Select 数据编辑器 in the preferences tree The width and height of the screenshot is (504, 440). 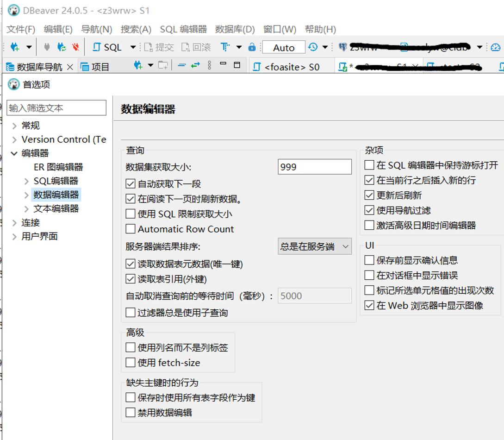point(56,195)
